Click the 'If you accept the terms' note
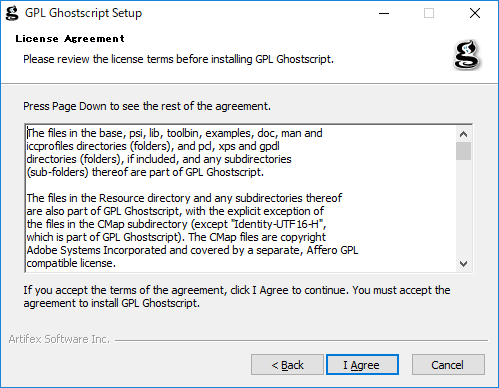Viewport: 499px width, 388px height. click(237, 296)
